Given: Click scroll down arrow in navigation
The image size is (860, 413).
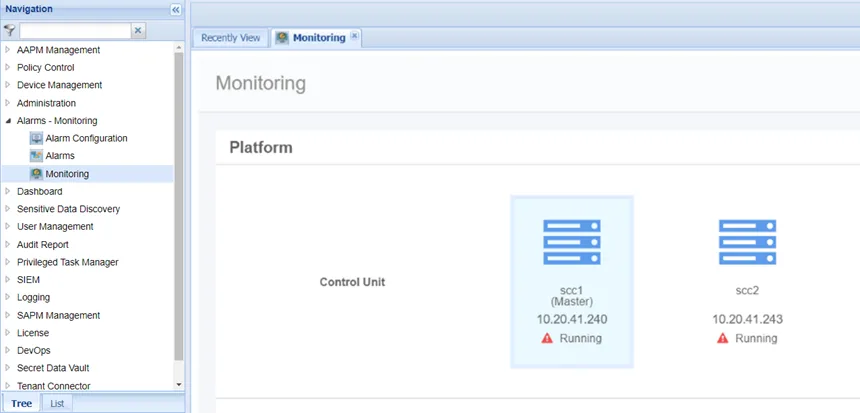Looking at the screenshot, I should [178, 385].
